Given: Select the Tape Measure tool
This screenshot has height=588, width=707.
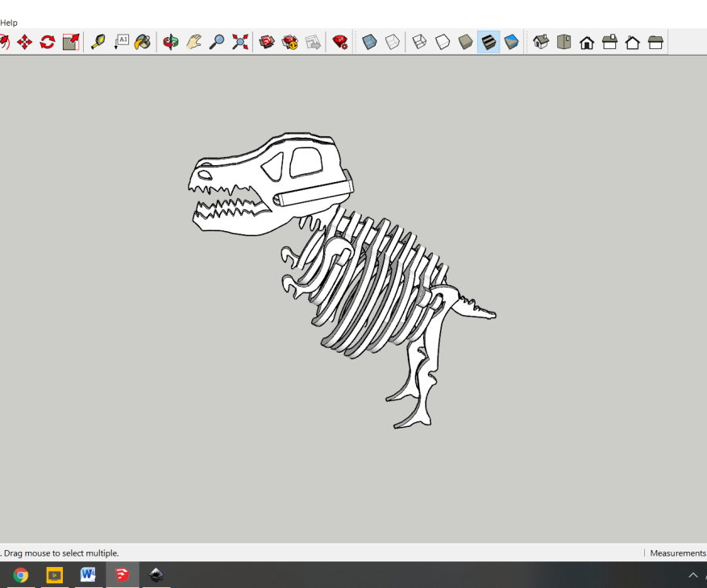Looking at the screenshot, I should click(98, 42).
